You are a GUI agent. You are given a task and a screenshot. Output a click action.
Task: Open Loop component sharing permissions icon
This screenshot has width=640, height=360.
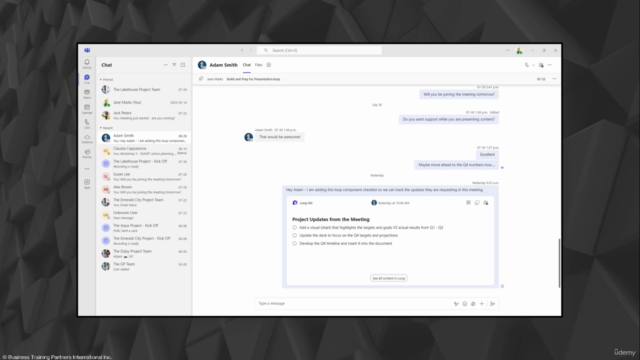click(x=486, y=202)
